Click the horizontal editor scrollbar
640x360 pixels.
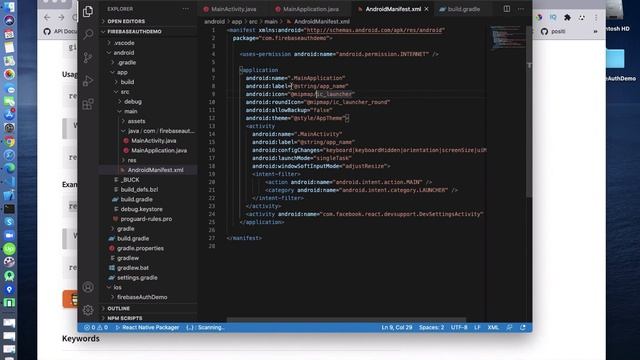pos(346,320)
